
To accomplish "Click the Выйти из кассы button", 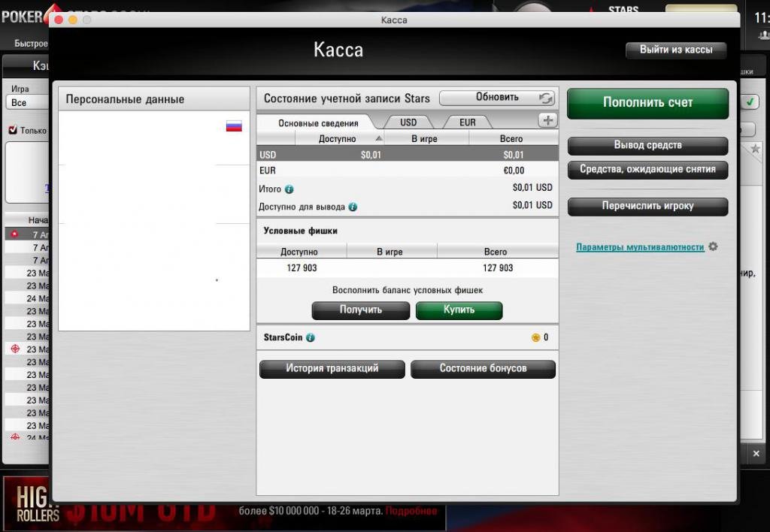I will (x=676, y=50).
